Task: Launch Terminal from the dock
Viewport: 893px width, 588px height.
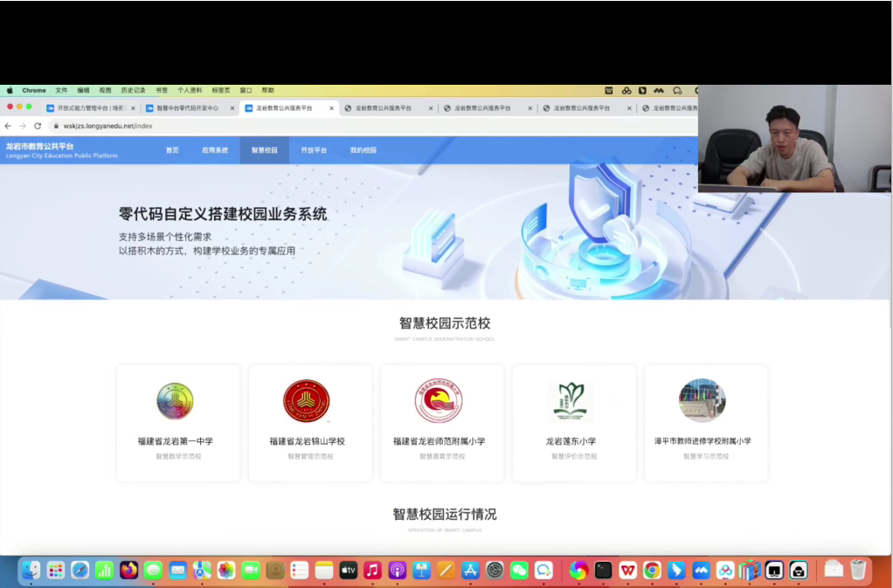Action: 603,571
